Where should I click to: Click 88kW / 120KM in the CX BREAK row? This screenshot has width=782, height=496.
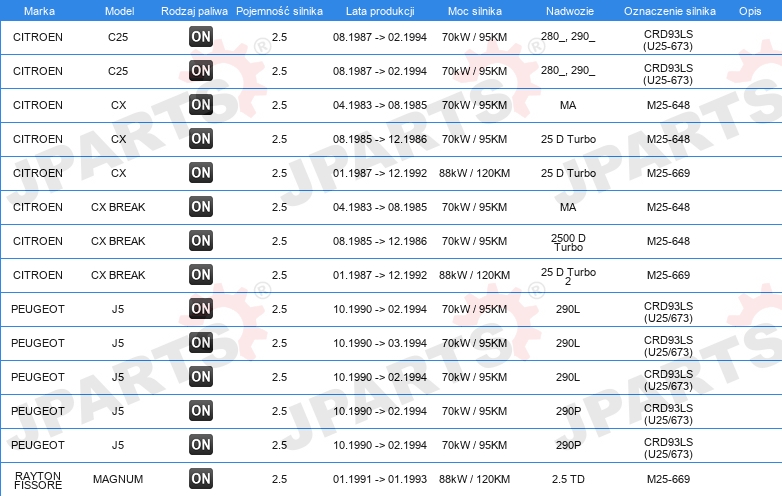point(474,275)
